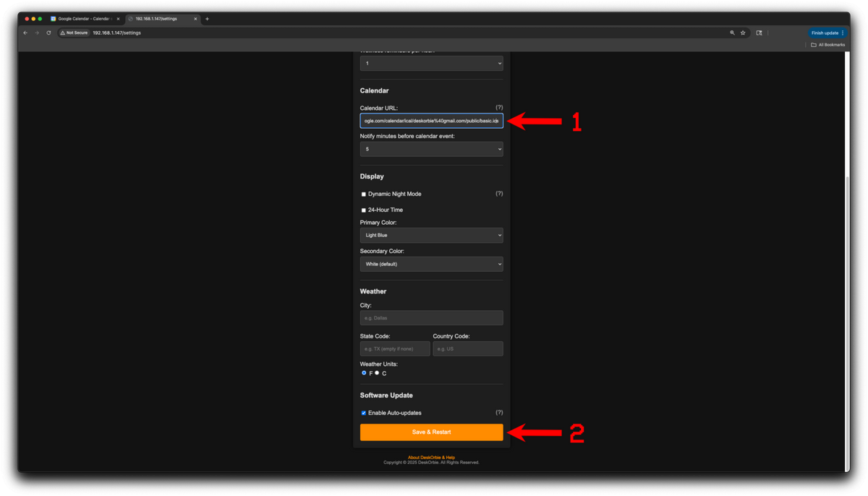
Task: Open the About DeskOrbie & Help link
Action: (x=431, y=458)
